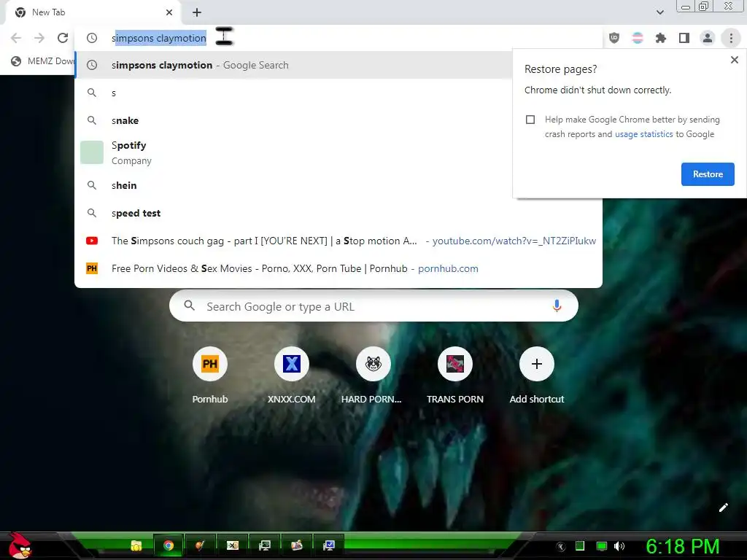The width and height of the screenshot is (747, 560).
Task: Focus the 'Search Google or type a URL' box
Action: tap(373, 306)
